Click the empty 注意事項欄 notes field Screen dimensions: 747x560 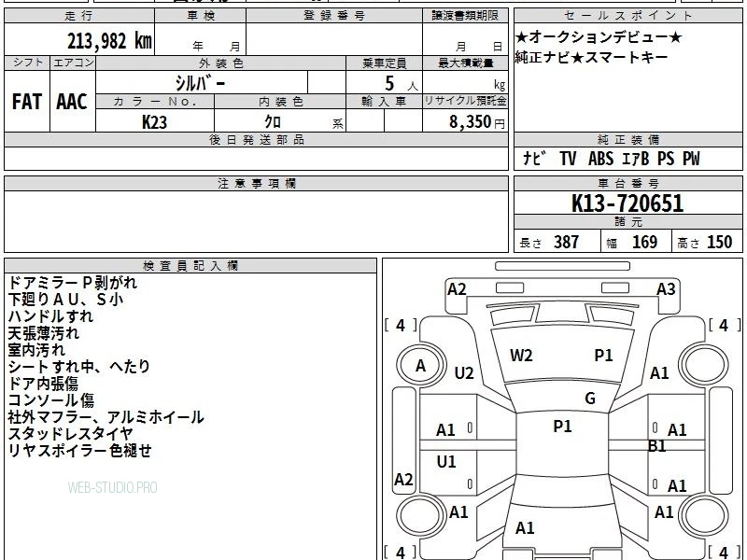pos(256,221)
